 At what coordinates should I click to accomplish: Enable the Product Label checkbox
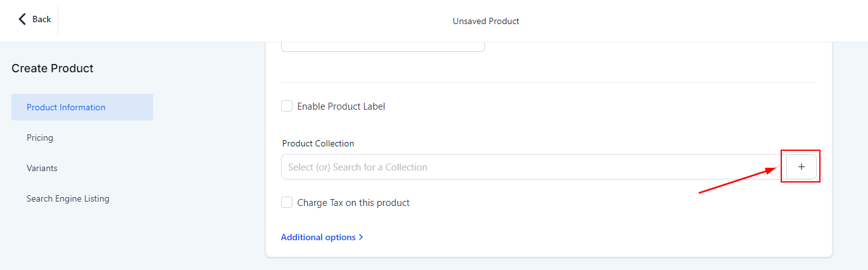[x=287, y=106]
